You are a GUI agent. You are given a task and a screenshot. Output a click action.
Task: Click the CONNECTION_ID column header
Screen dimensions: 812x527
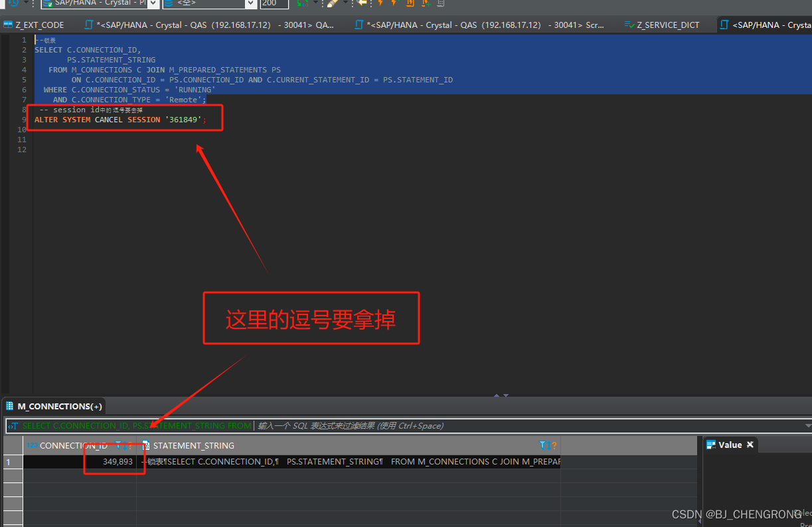click(73, 446)
